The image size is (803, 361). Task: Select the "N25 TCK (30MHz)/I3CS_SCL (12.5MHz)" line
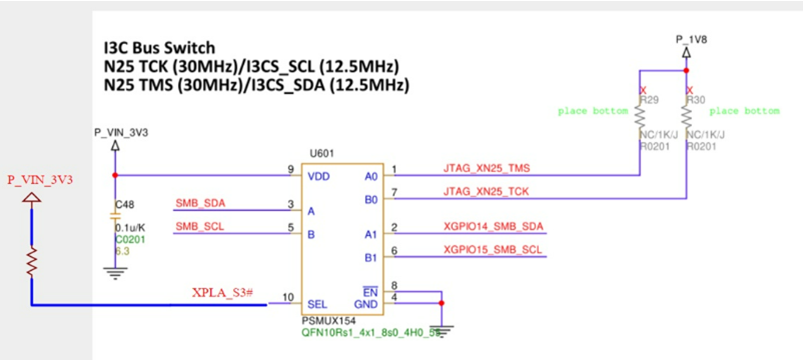pyautogui.click(x=251, y=67)
